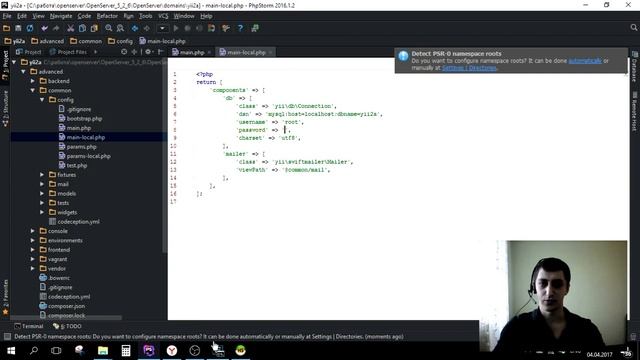The width and height of the screenshot is (640, 360).
Task: Click the project panel settings gear
Action: [148, 52]
